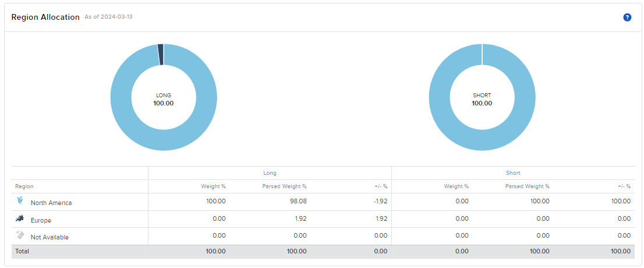Click the Total row label

[x=23, y=251]
